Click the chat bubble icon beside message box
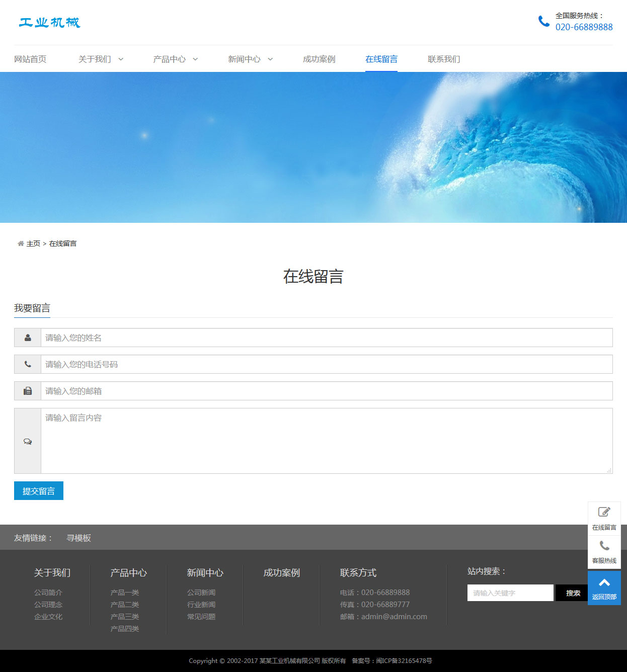Image resolution: width=627 pixels, height=672 pixels. click(x=28, y=441)
